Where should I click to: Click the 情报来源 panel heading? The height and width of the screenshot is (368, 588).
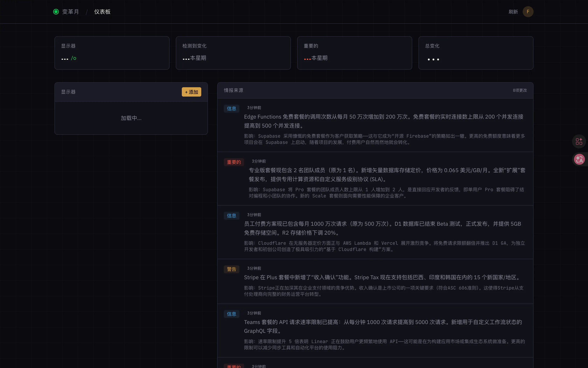coord(234,90)
